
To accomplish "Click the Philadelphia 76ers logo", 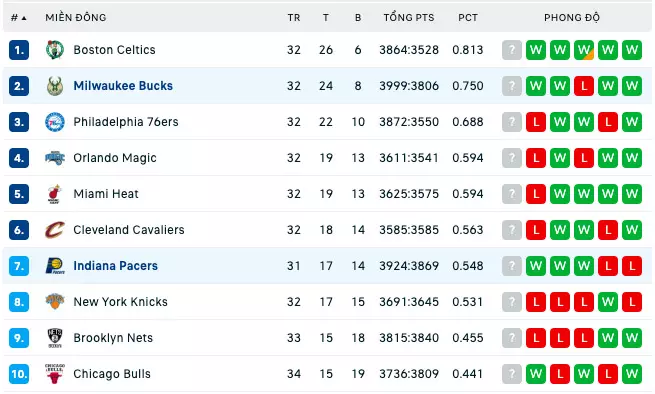I will [55, 122].
